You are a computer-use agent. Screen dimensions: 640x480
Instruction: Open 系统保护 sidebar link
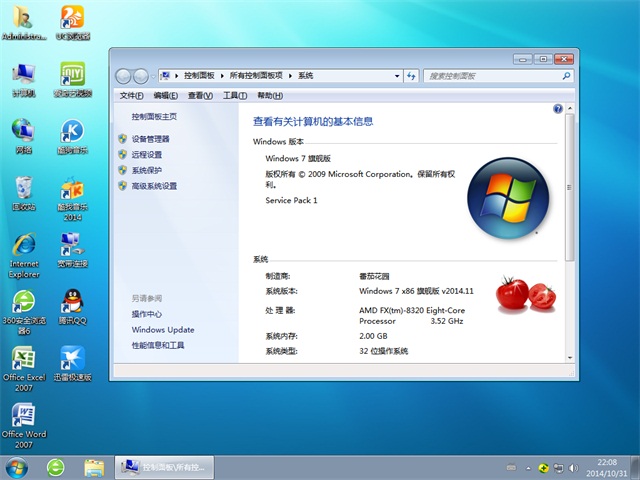click(x=147, y=170)
